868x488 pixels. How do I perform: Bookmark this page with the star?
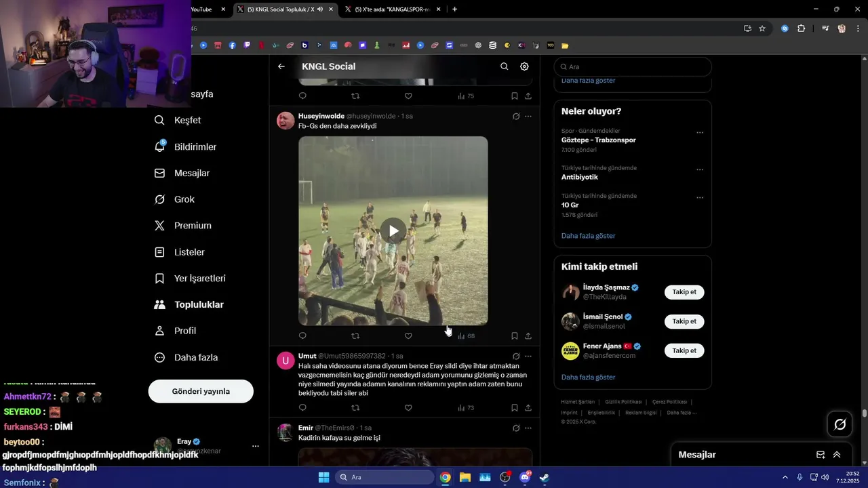(x=762, y=28)
